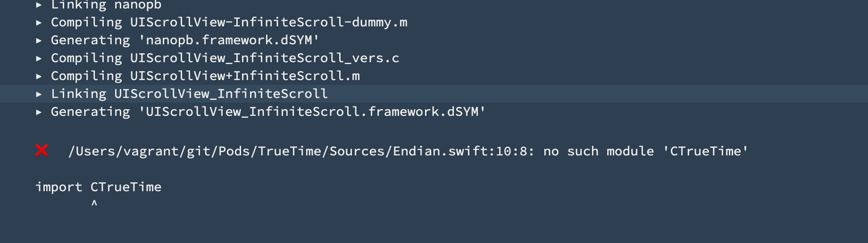Expand the UIScrollView-InfiniteScroll-dummy.m compile step arrow
Viewport: 868px width, 243px height.
tap(39, 22)
